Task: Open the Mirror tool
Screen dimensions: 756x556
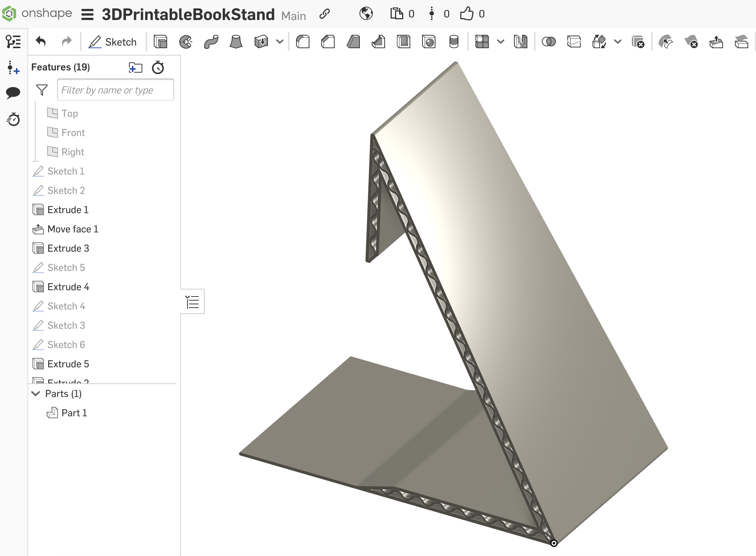Action: pos(521,42)
